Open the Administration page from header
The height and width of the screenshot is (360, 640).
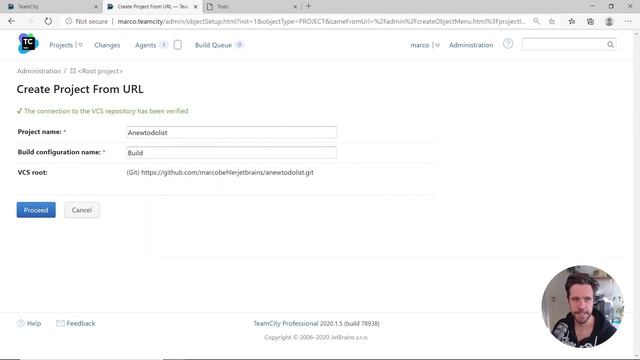point(471,45)
